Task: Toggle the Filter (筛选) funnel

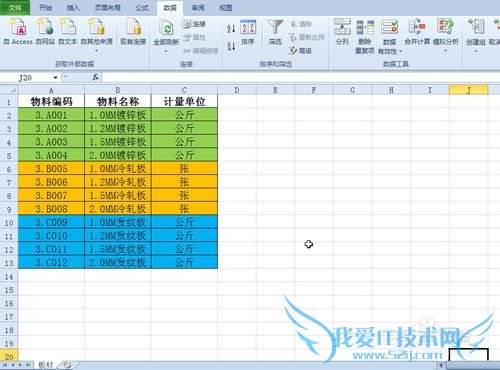Action: coord(275,32)
